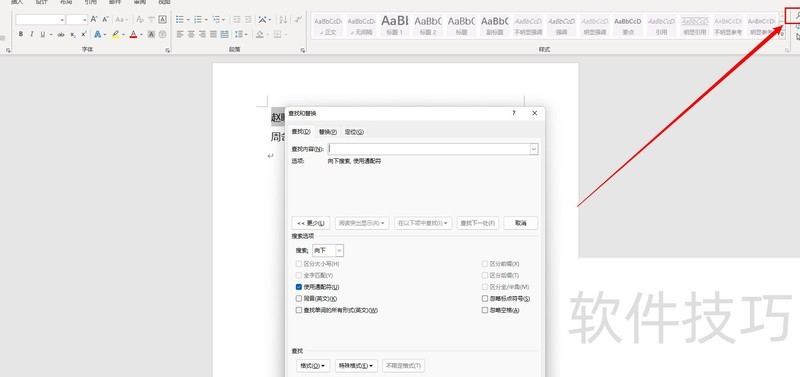Apply numbered list
The height and width of the screenshot is (377, 800).
[x=197, y=19]
